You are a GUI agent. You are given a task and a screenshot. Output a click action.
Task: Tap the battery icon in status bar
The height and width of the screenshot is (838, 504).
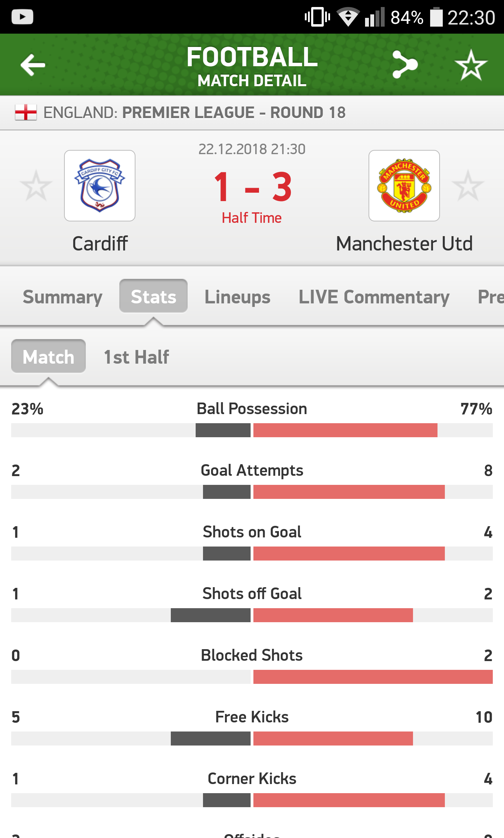pyautogui.click(x=436, y=17)
